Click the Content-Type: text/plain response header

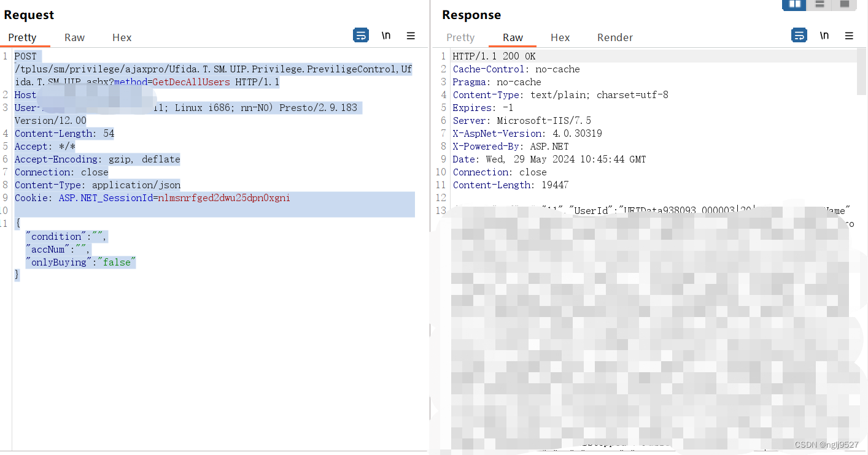[x=560, y=95]
